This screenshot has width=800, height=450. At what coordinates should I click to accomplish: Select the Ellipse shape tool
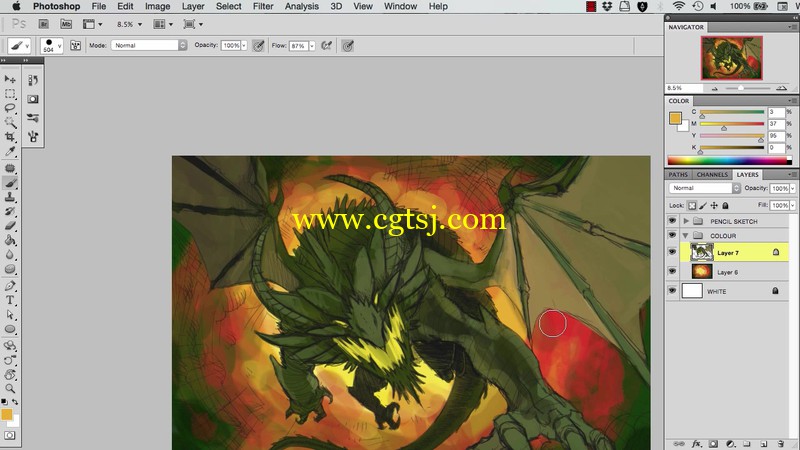tap(10, 329)
